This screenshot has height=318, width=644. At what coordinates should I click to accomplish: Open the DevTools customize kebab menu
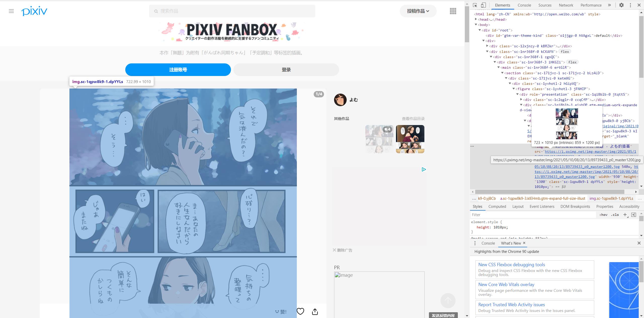[x=630, y=5]
